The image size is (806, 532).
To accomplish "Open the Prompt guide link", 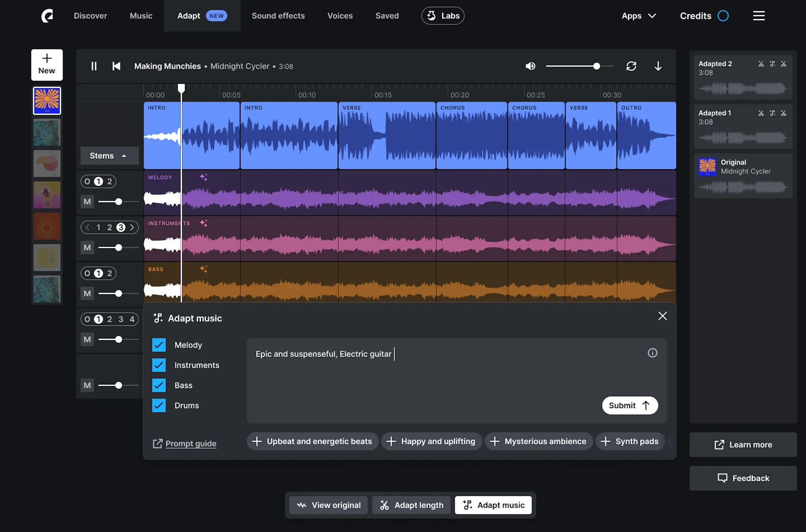I will (x=190, y=444).
